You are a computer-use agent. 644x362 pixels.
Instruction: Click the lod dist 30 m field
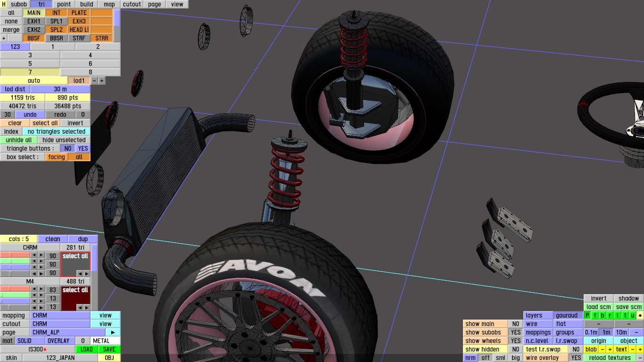click(60, 89)
